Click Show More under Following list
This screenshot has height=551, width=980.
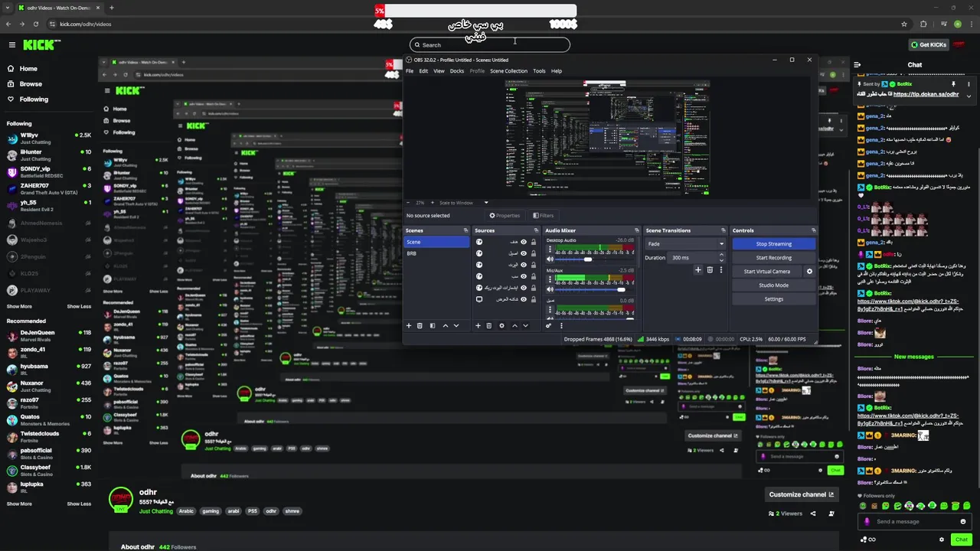[19, 306]
